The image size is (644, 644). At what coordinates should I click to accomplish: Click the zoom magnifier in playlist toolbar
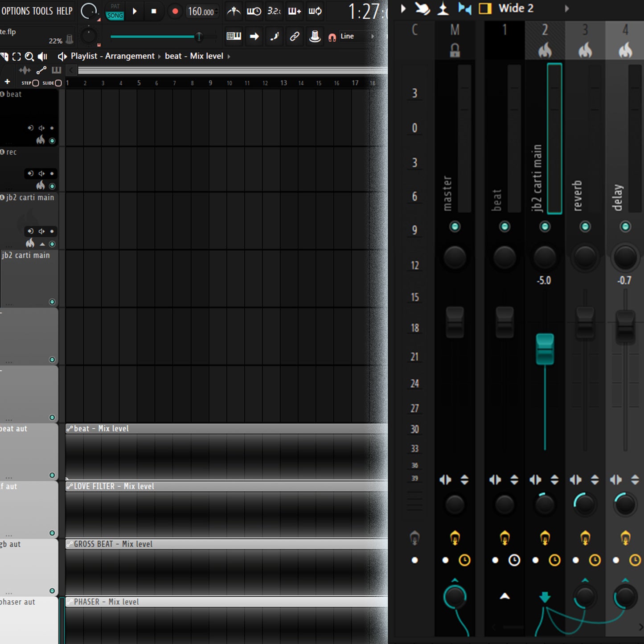coord(29,57)
